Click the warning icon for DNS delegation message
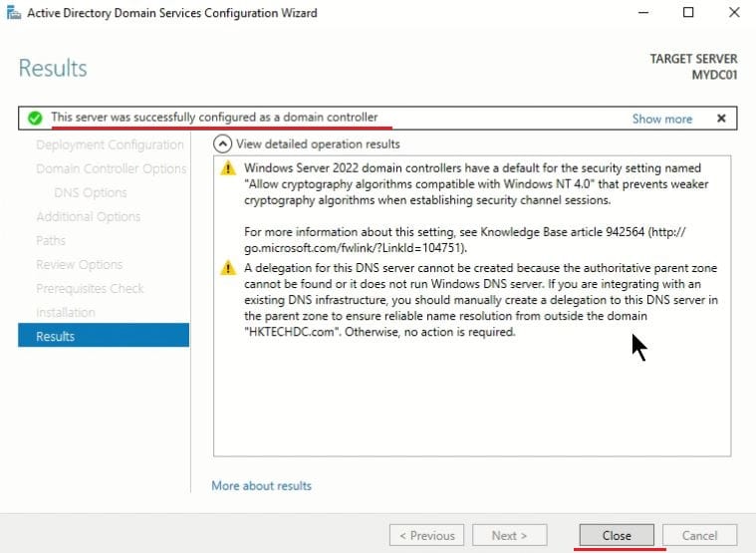Screen dimensions: 756x553 (x=228, y=268)
